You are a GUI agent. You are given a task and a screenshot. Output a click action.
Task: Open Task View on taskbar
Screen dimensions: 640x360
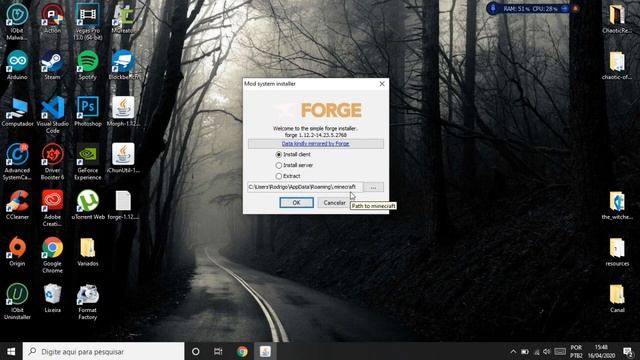click(218, 351)
